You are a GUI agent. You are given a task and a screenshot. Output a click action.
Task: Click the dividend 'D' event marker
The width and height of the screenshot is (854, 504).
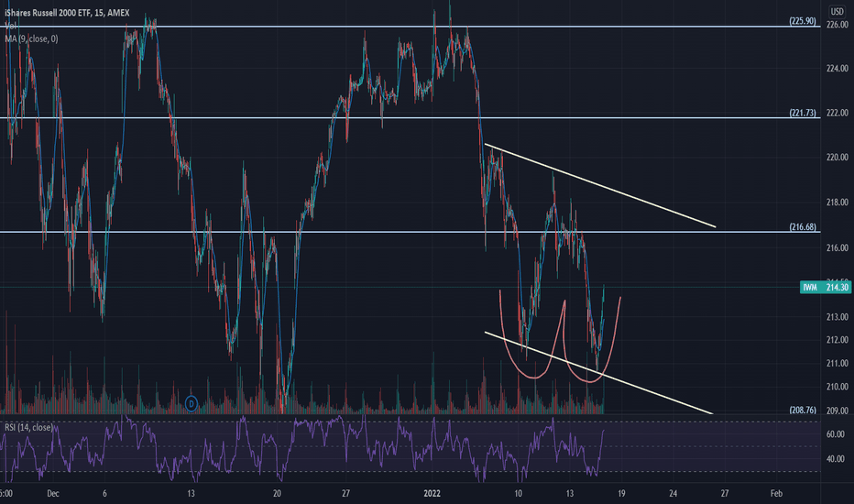coord(192,404)
